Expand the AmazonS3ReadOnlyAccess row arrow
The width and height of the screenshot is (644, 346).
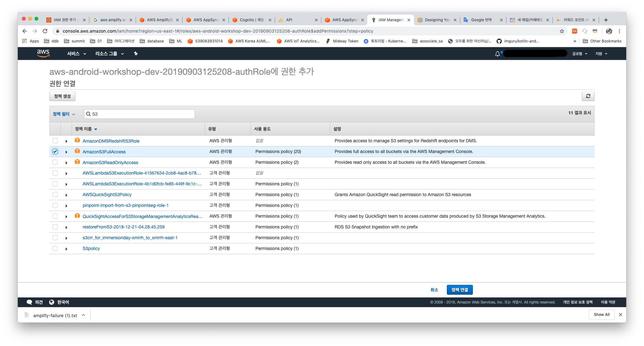tap(66, 163)
